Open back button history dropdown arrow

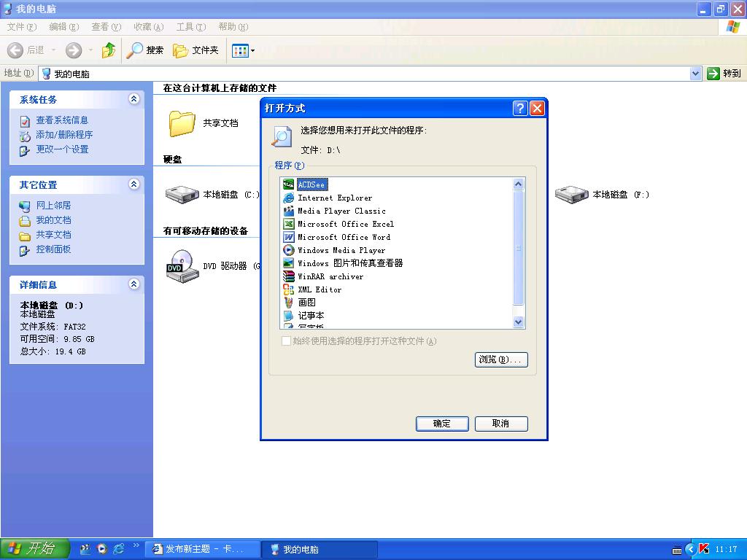[x=54, y=50]
